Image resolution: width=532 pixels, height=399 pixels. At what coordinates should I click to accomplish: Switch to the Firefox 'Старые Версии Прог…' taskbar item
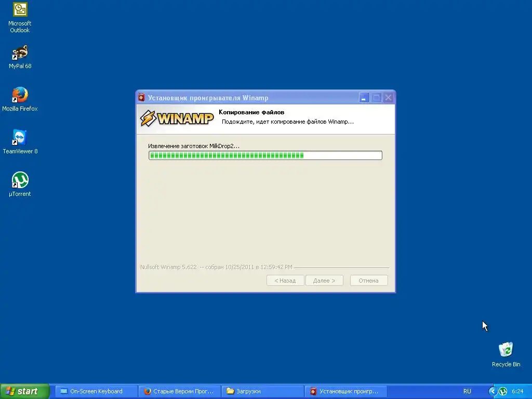pos(179,391)
